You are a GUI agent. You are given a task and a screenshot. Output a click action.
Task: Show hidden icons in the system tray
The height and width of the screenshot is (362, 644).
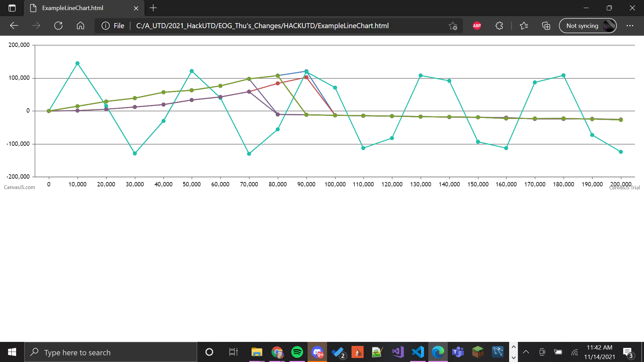[526, 352]
